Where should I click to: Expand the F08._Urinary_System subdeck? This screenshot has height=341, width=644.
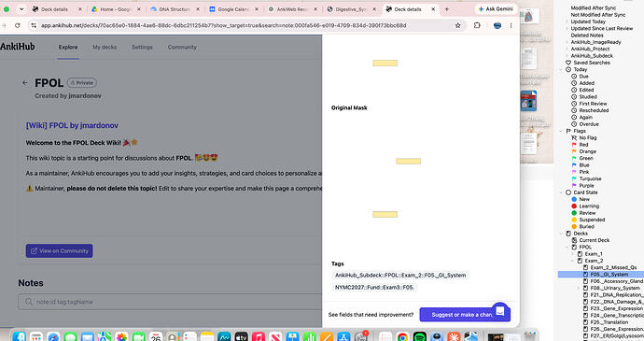[579, 288]
